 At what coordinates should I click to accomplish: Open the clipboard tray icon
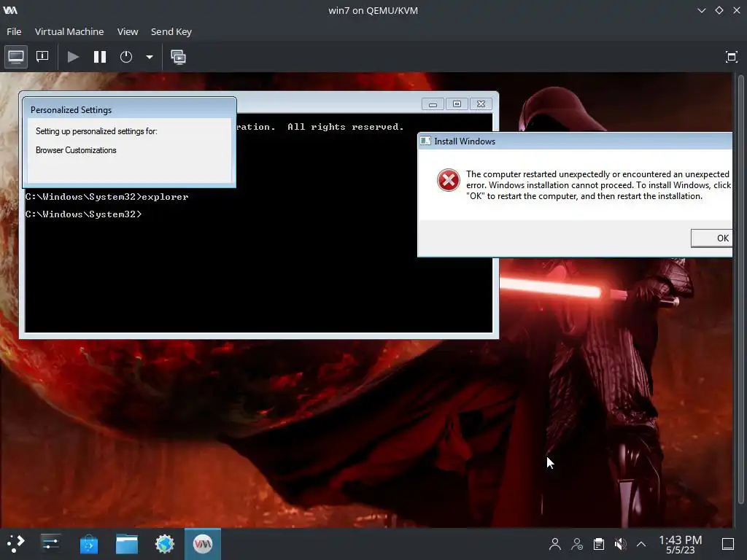tap(599, 544)
